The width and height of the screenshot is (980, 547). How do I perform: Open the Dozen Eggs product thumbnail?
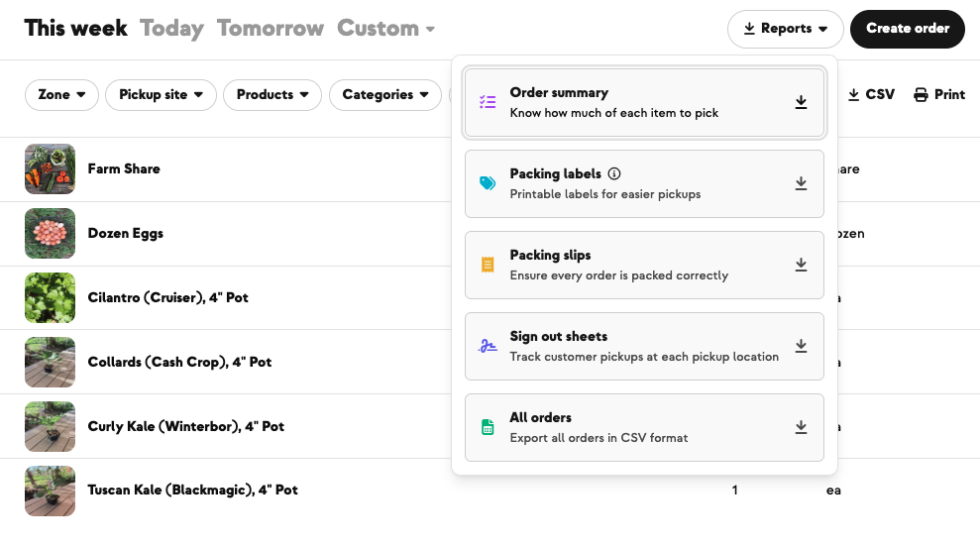coord(50,234)
